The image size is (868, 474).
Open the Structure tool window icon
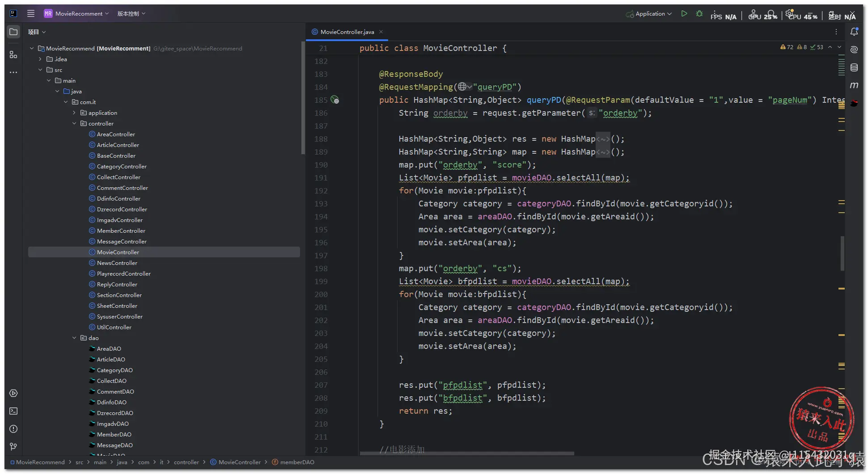pyautogui.click(x=13, y=55)
